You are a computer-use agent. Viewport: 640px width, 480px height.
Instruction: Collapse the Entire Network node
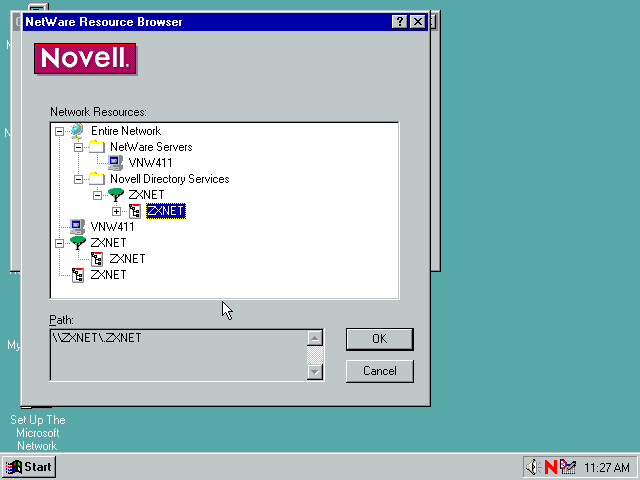pyautogui.click(x=60, y=131)
